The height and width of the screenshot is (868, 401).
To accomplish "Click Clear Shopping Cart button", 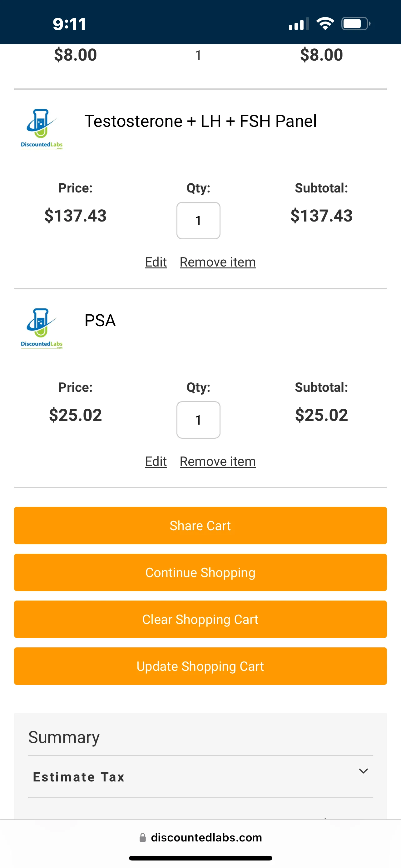I will pos(200,619).
